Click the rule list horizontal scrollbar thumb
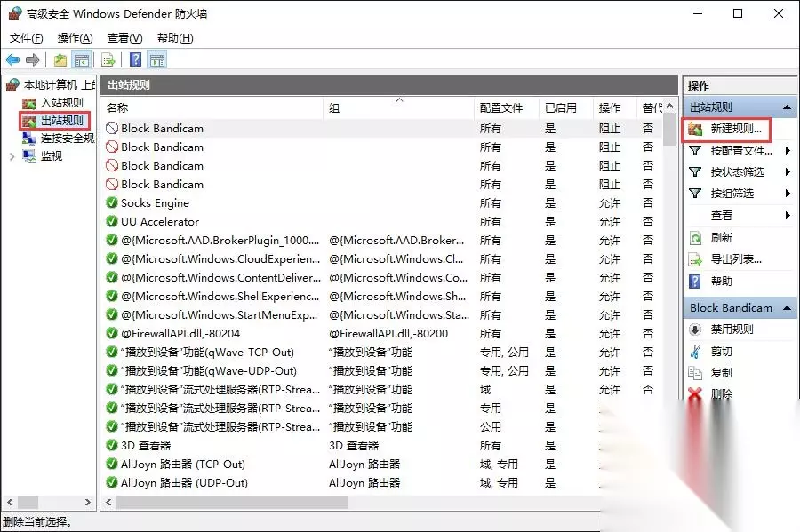 [233, 503]
